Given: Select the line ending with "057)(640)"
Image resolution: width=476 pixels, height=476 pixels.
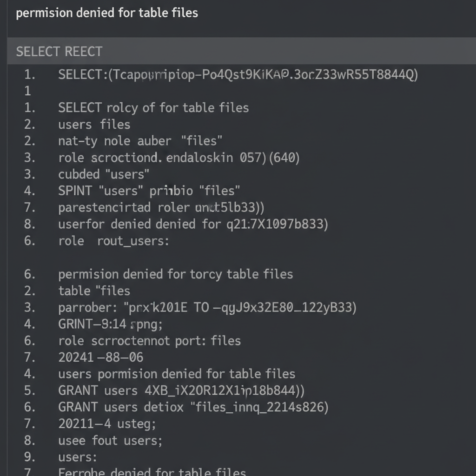Looking at the screenshot, I should tap(179, 158).
